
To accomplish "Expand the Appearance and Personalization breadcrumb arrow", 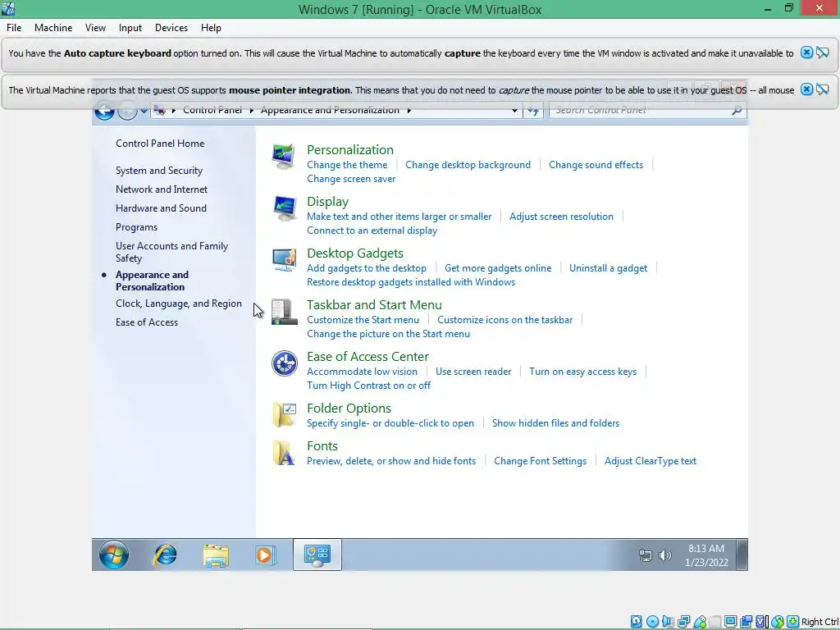I will pos(409,111).
